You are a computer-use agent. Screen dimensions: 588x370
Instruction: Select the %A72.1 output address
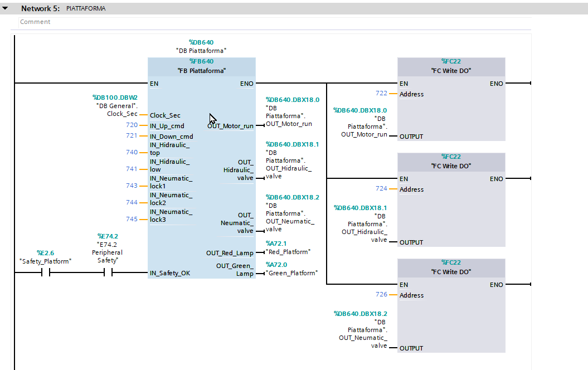[x=276, y=244]
